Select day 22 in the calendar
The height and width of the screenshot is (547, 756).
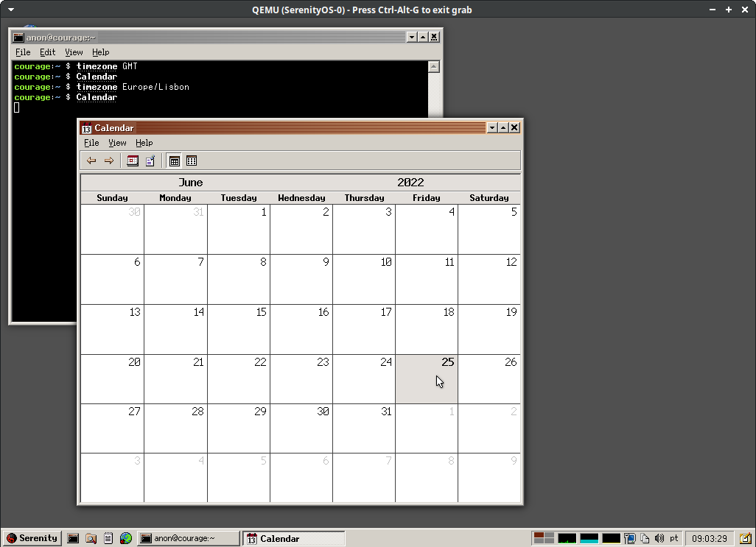point(239,379)
